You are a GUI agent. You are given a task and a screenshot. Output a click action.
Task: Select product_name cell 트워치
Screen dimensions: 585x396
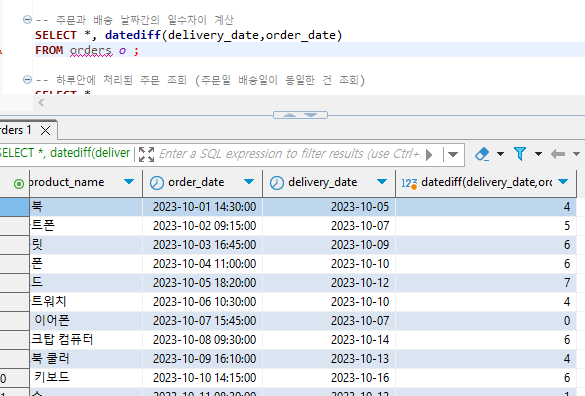(86, 302)
